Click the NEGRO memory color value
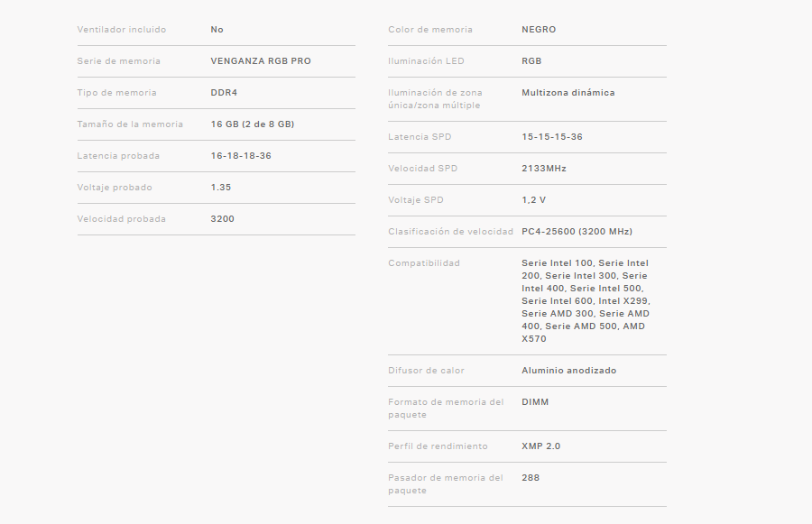 539,30
